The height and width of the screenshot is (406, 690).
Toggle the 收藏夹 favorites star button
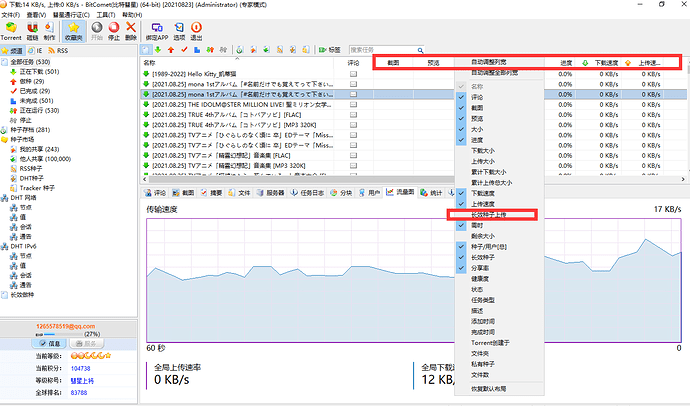pyautogui.click(x=73, y=31)
